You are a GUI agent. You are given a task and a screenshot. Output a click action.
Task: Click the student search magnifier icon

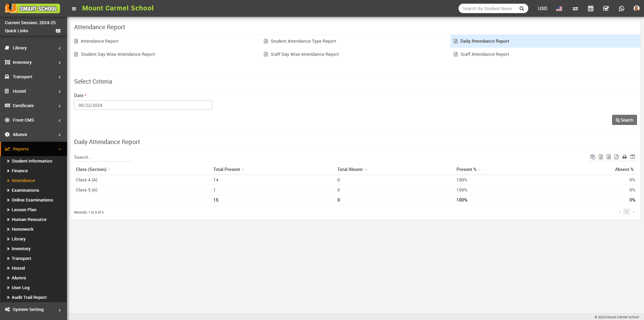[x=522, y=8]
